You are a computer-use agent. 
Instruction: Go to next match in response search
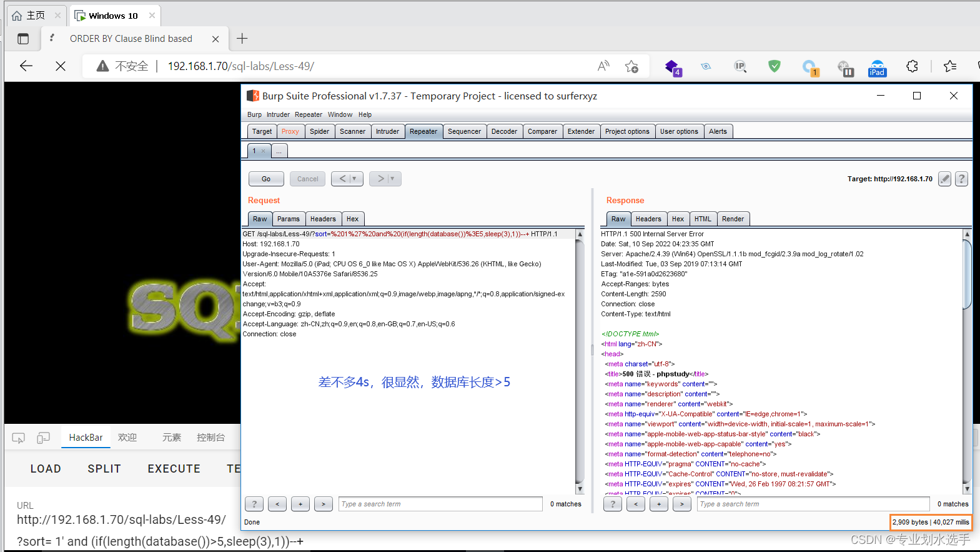click(x=682, y=504)
